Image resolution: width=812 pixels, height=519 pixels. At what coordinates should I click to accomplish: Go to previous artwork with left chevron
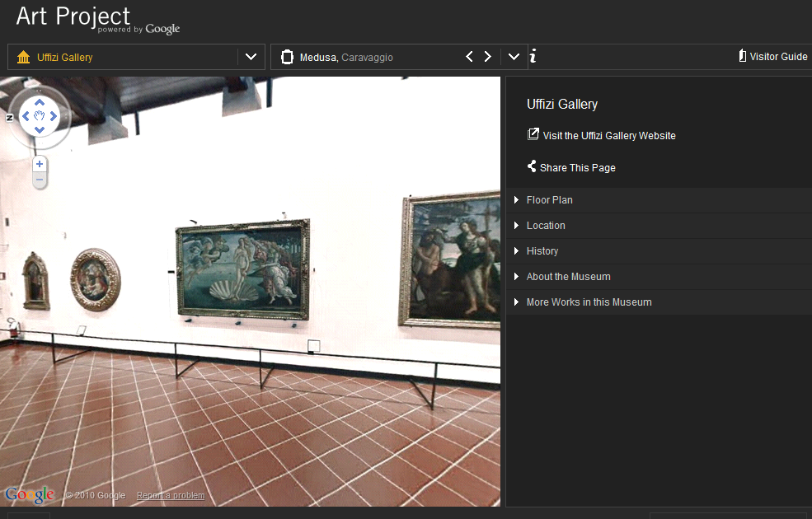(469, 56)
